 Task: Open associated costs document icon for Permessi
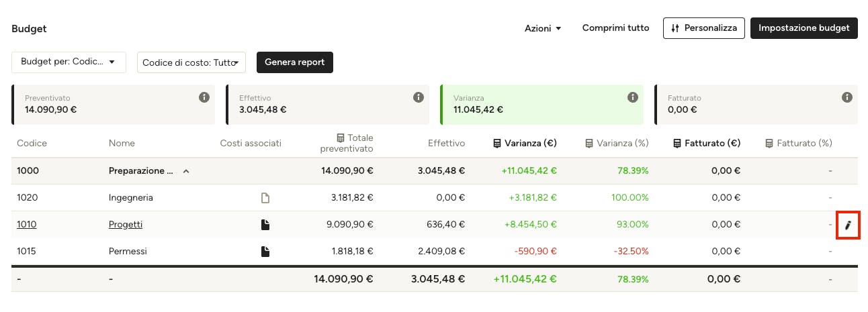click(x=265, y=252)
